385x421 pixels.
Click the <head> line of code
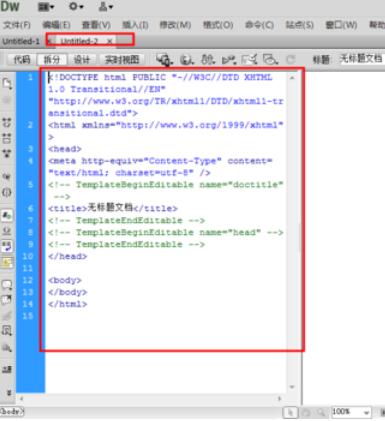[65, 149]
